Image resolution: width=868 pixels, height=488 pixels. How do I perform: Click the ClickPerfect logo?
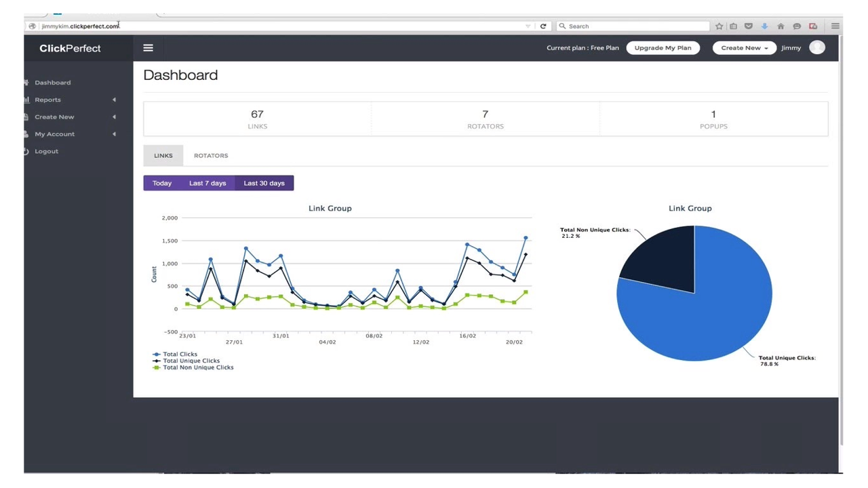(x=70, y=48)
